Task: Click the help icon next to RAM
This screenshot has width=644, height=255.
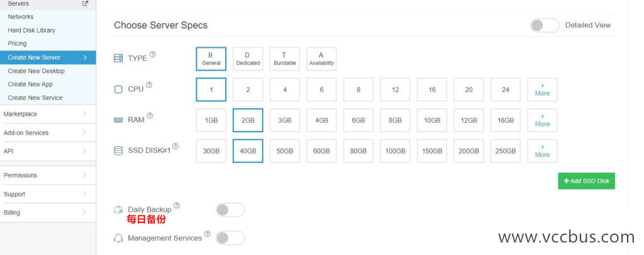Action: tap(150, 116)
